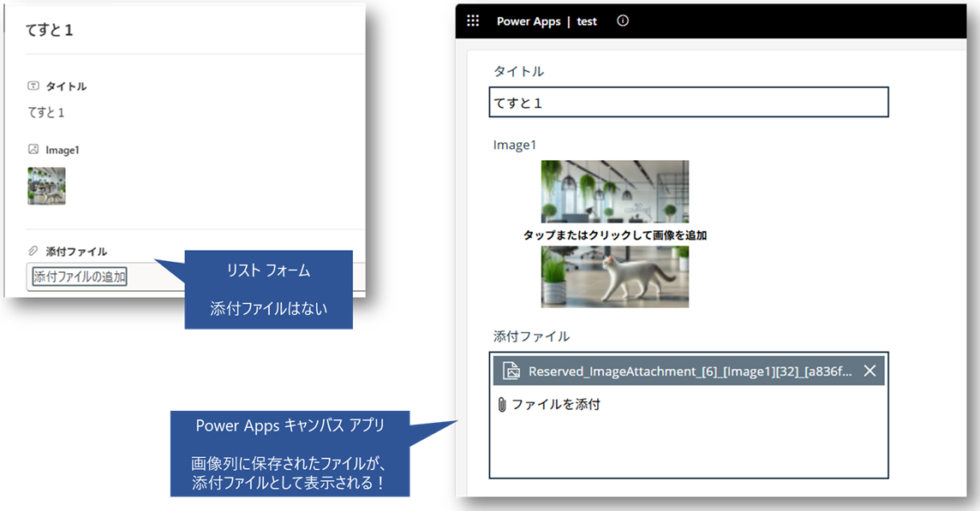Viewport: 980px width, 511px height.
Task: Click the 添付ファイルの追加 button
Action: [79, 277]
